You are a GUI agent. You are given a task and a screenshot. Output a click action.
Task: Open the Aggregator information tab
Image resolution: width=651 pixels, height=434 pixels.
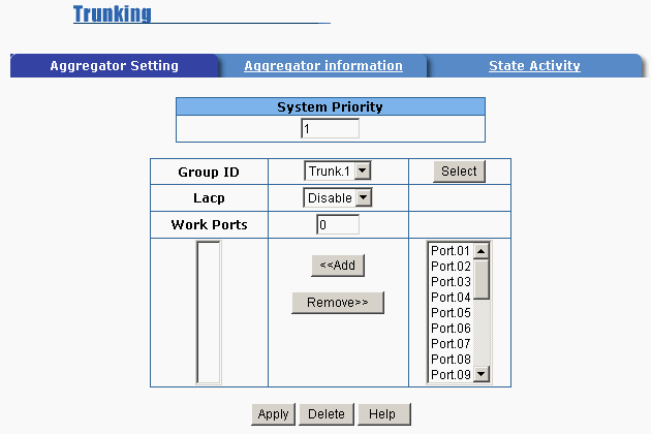tap(323, 66)
